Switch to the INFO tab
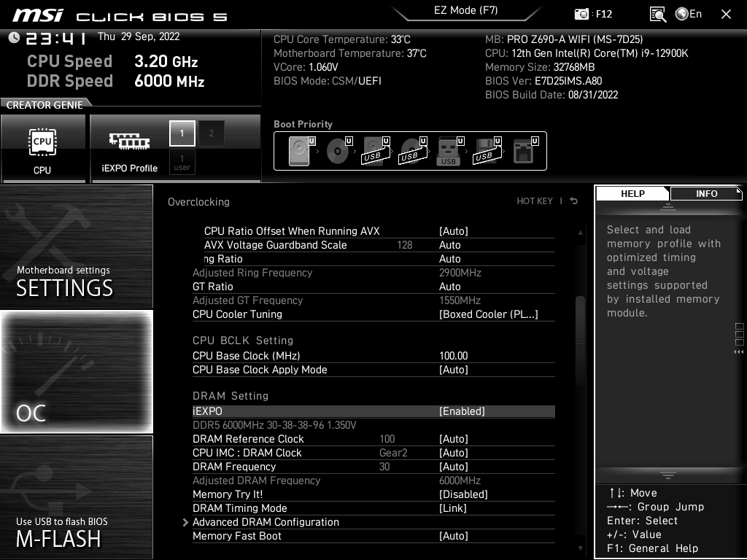 [706, 194]
